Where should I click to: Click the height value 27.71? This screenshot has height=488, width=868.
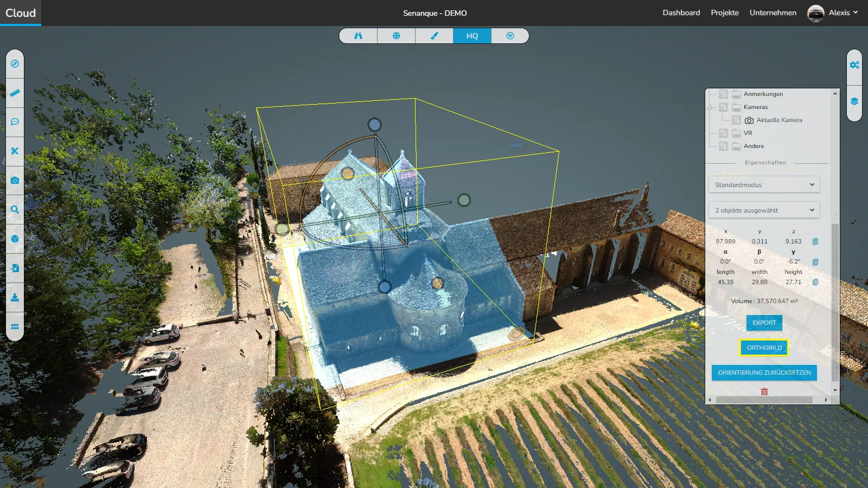(793, 282)
